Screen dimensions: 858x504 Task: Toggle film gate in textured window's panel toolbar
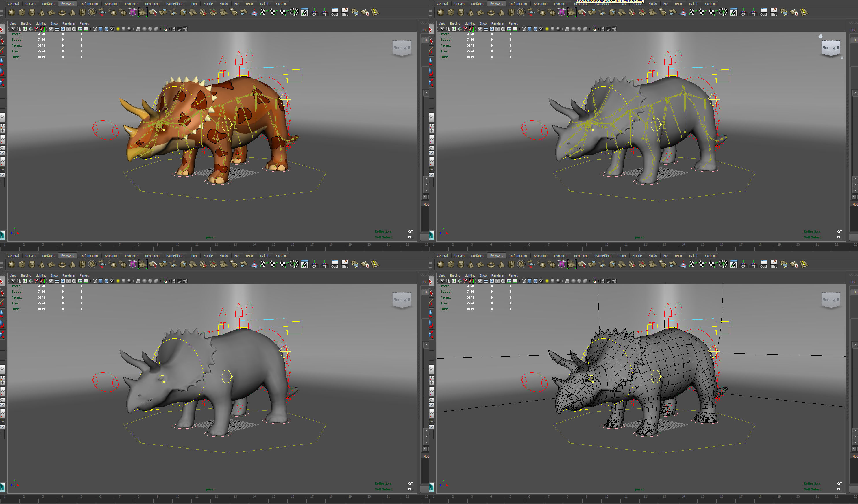tap(57, 29)
